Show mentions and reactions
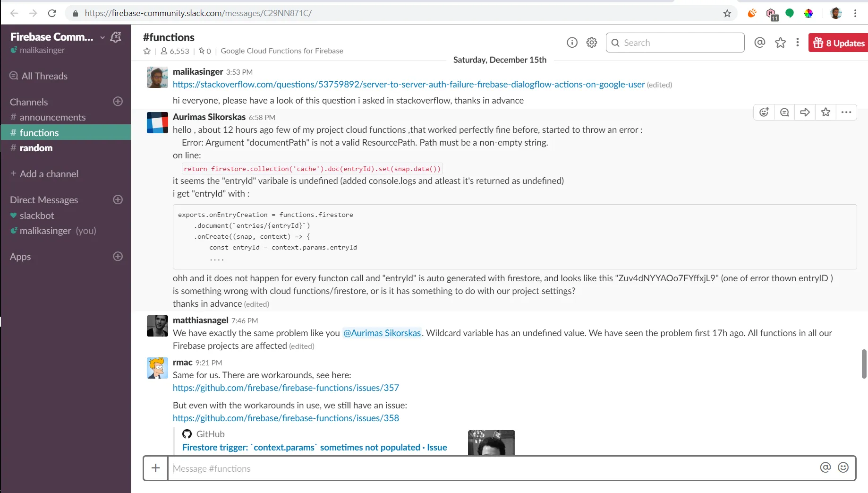 click(x=760, y=43)
